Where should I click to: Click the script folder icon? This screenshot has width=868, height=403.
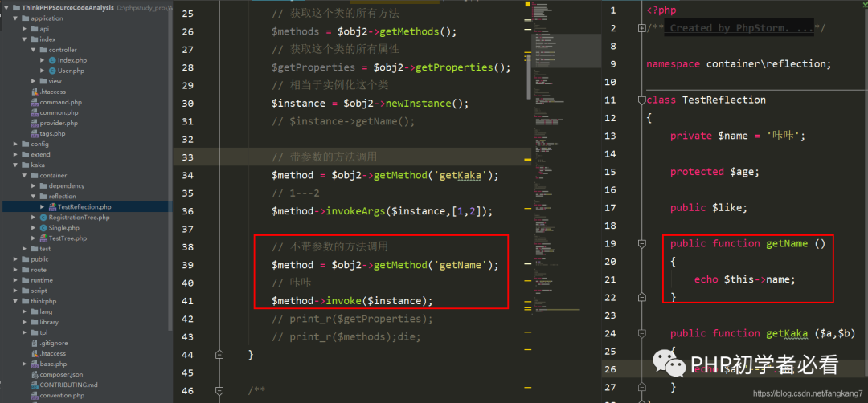click(26, 291)
